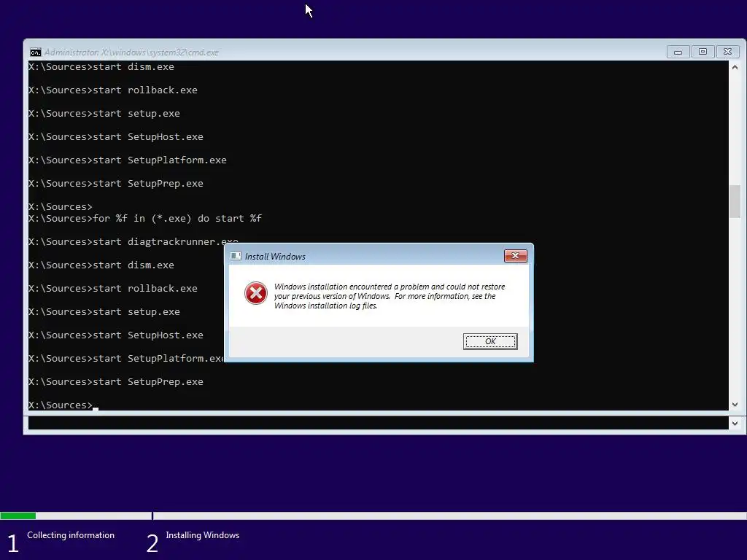Click the lower pane scroll down arrow
Screen dimensions: 747x560
pyautogui.click(x=735, y=423)
